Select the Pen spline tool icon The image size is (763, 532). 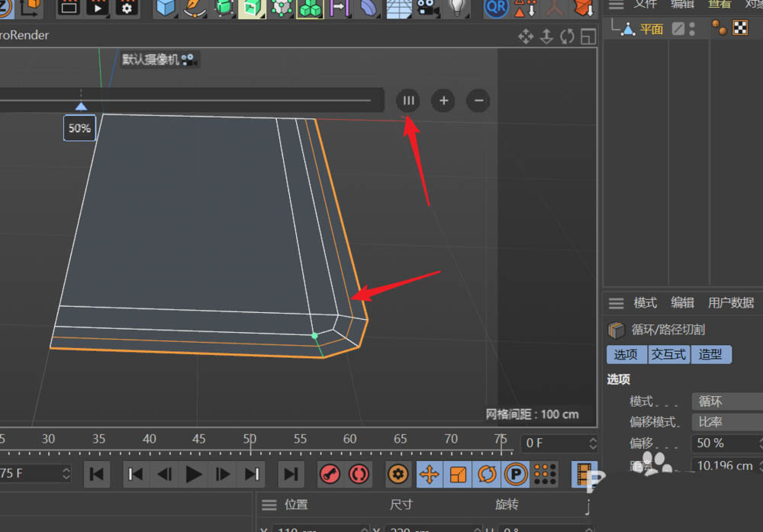[192, 8]
